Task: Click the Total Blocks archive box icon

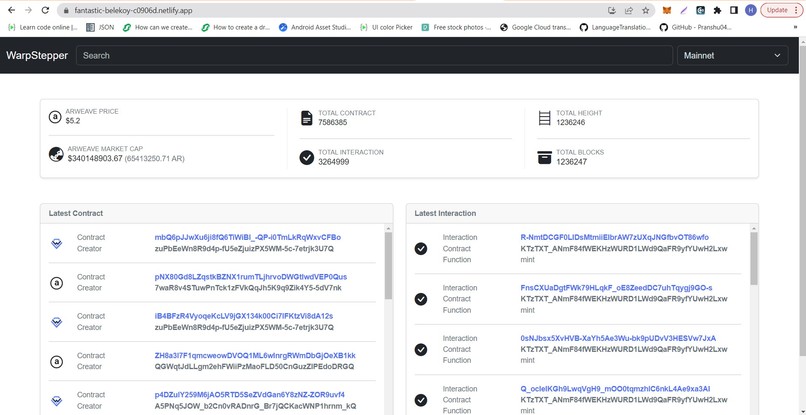Action: pyautogui.click(x=544, y=157)
